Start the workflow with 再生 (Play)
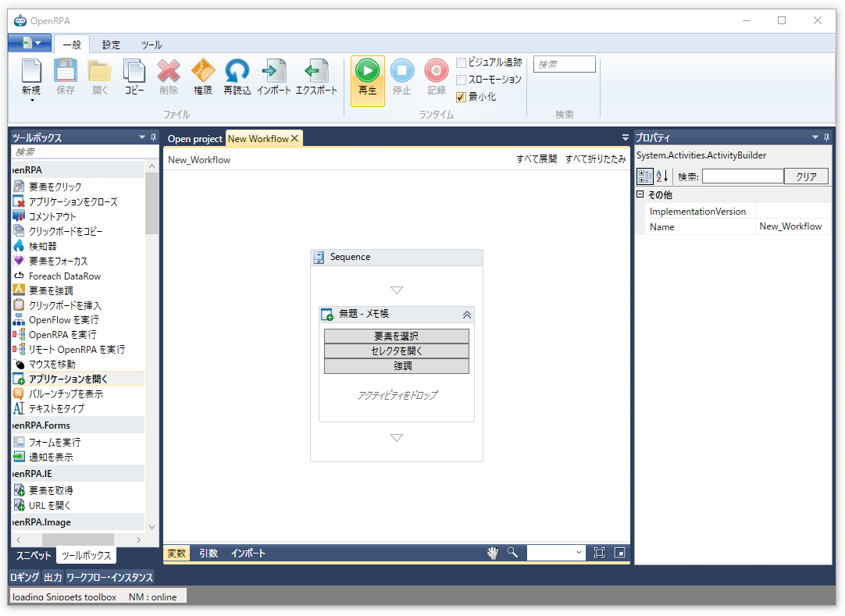Viewport: 845px width, 616px height. [x=368, y=81]
